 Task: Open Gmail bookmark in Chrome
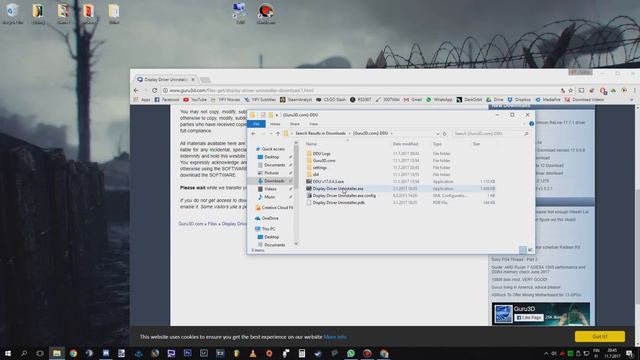tap(413, 100)
